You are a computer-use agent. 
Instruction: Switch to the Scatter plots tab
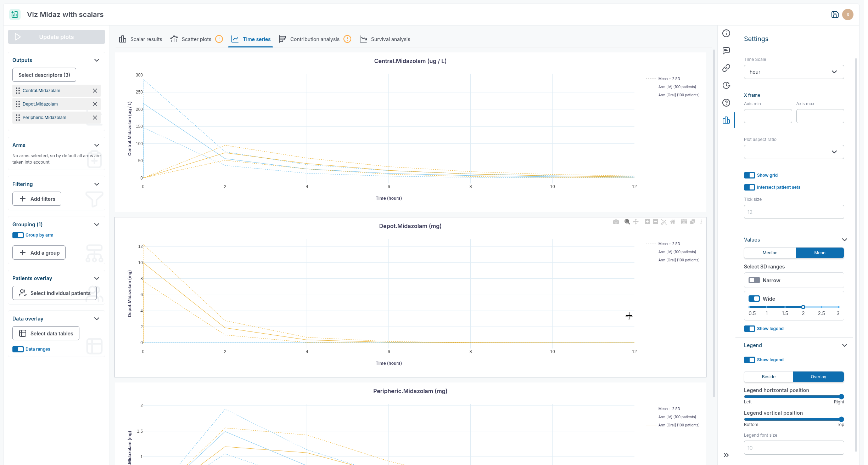[196, 39]
